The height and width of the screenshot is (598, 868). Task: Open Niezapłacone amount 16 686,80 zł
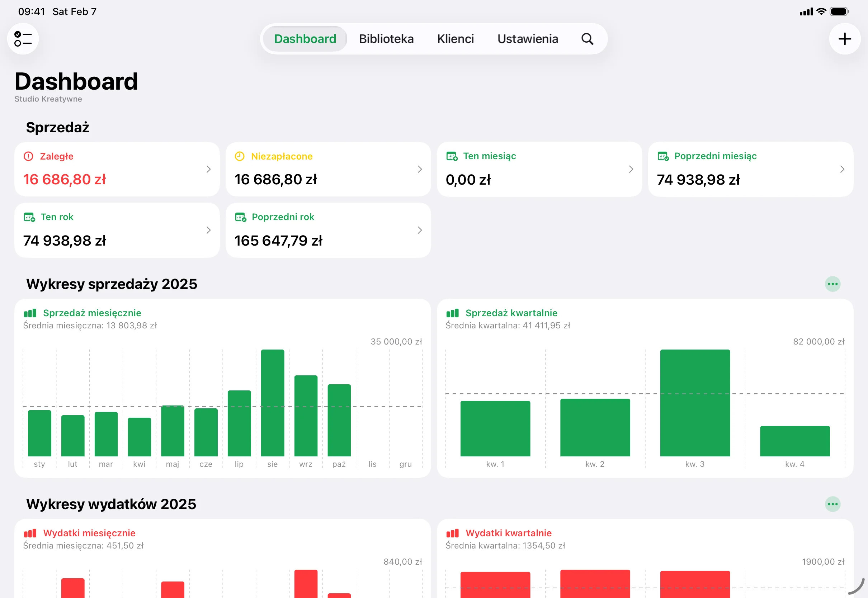tap(276, 180)
